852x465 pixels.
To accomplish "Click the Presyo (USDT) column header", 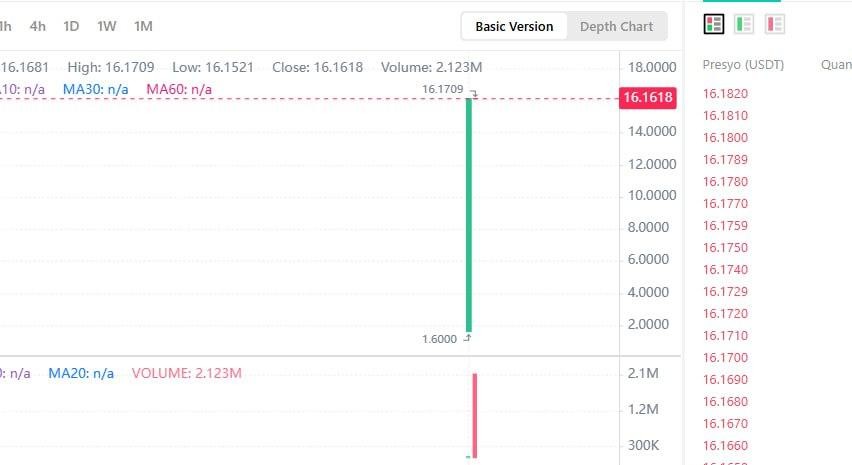I will tap(744, 65).
